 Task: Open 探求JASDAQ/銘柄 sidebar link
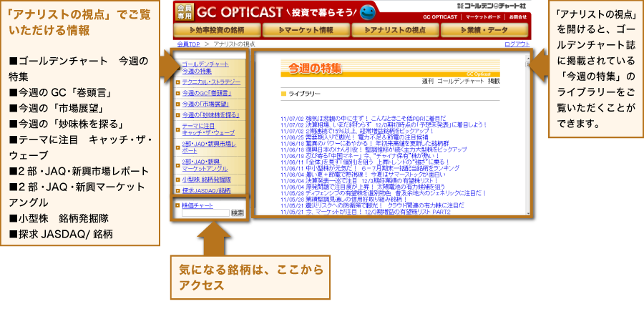pyautogui.click(x=206, y=190)
